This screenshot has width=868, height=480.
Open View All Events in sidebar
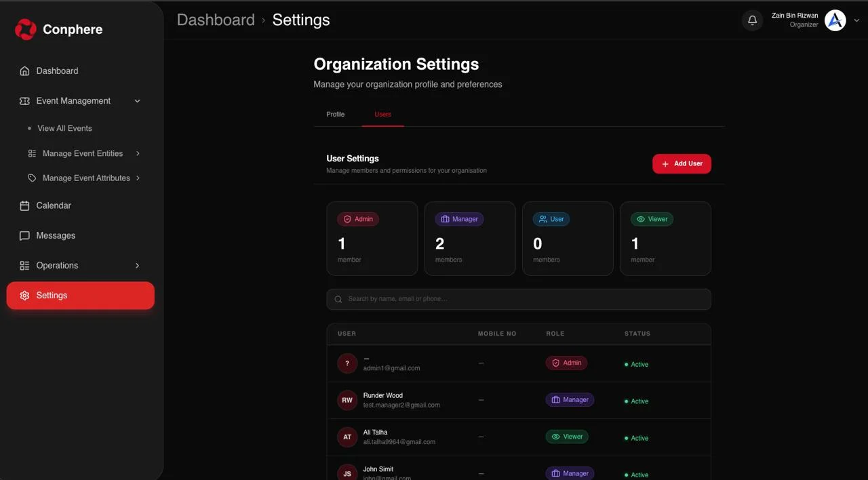pyautogui.click(x=64, y=128)
